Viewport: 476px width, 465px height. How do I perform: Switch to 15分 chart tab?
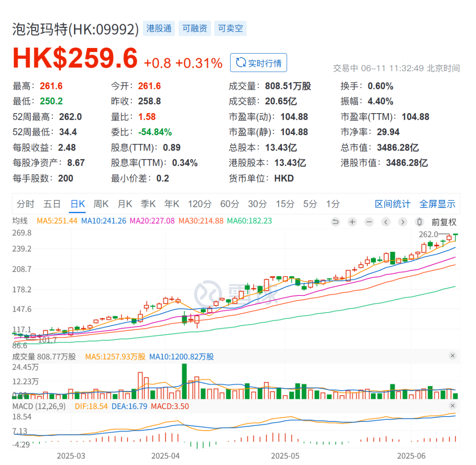(x=285, y=204)
